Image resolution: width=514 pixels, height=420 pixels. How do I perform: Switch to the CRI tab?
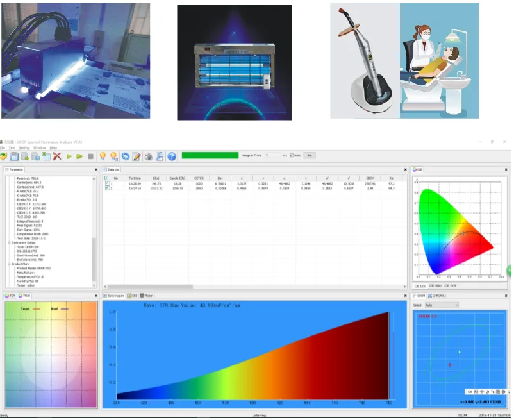pos(132,296)
